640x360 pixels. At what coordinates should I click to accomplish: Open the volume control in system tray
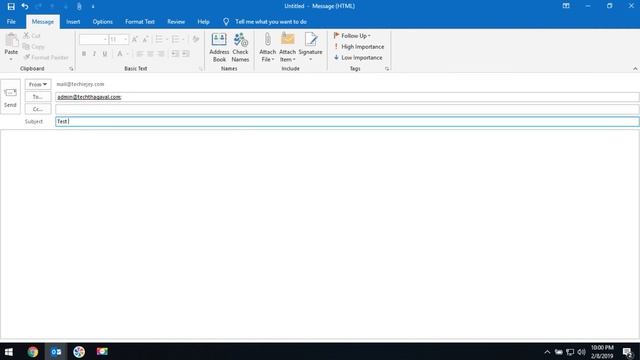coord(582,352)
